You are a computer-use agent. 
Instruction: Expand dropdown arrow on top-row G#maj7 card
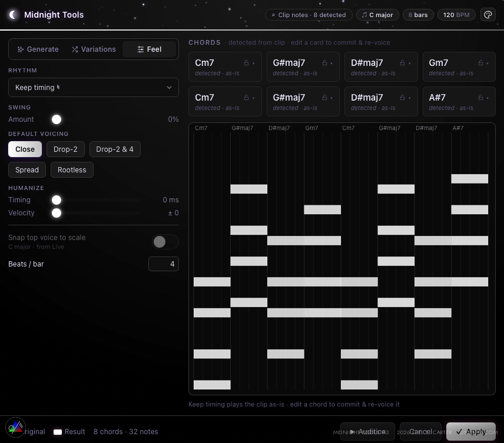331,64
